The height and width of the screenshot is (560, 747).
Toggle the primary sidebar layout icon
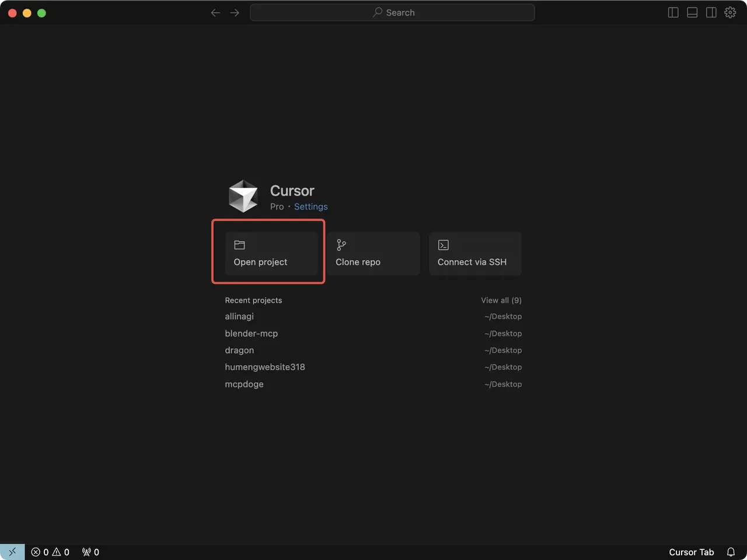point(673,12)
